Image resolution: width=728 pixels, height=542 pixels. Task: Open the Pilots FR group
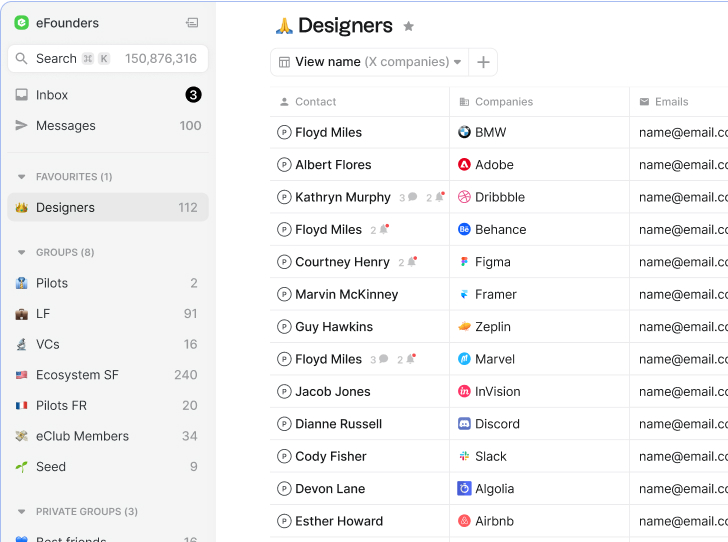point(108,405)
